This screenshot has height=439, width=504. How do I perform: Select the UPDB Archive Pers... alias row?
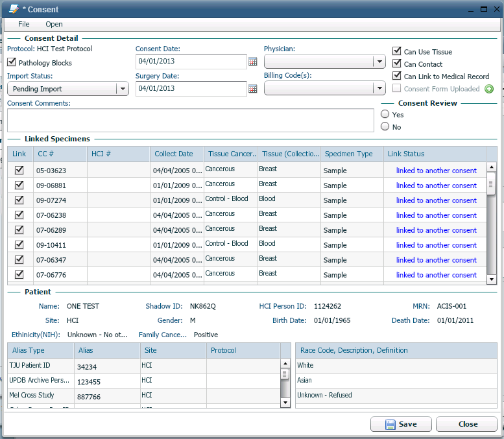tap(144, 381)
